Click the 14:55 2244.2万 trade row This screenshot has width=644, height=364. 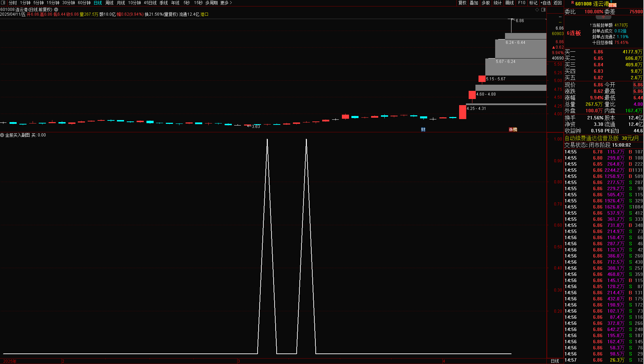[604, 170]
